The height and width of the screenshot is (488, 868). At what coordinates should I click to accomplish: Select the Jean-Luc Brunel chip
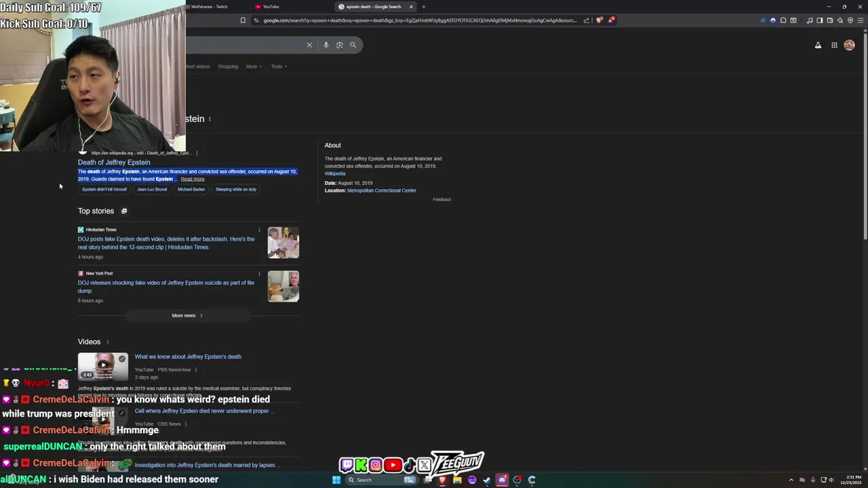click(x=152, y=190)
